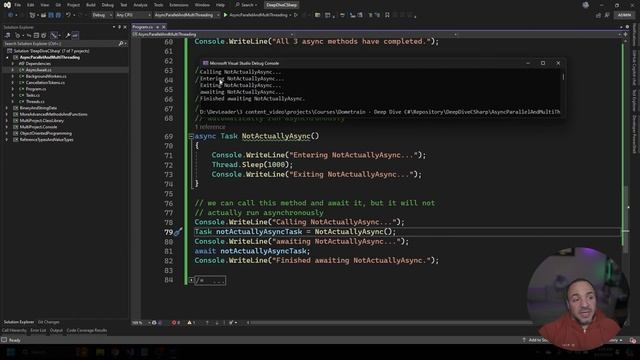Viewport: 640px width, 360px height.
Task: Maximize the Debug Console window
Action: pyautogui.click(x=543, y=63)
